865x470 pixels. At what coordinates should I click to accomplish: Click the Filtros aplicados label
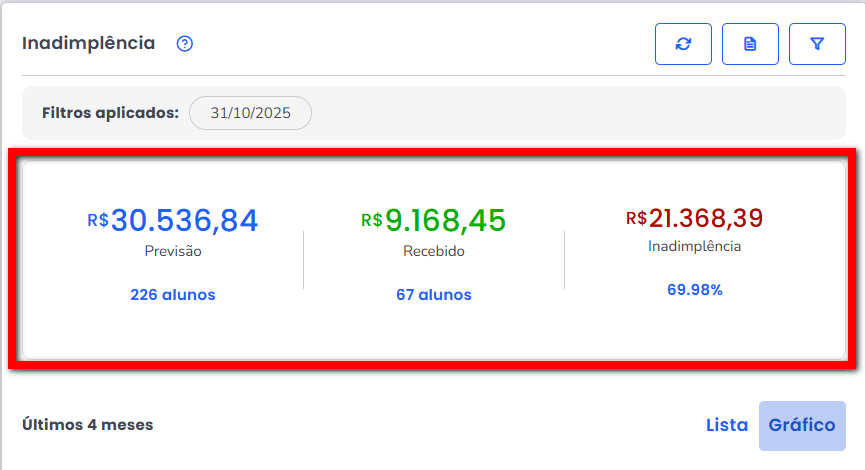pyautogui.click(x=110, y=113)
